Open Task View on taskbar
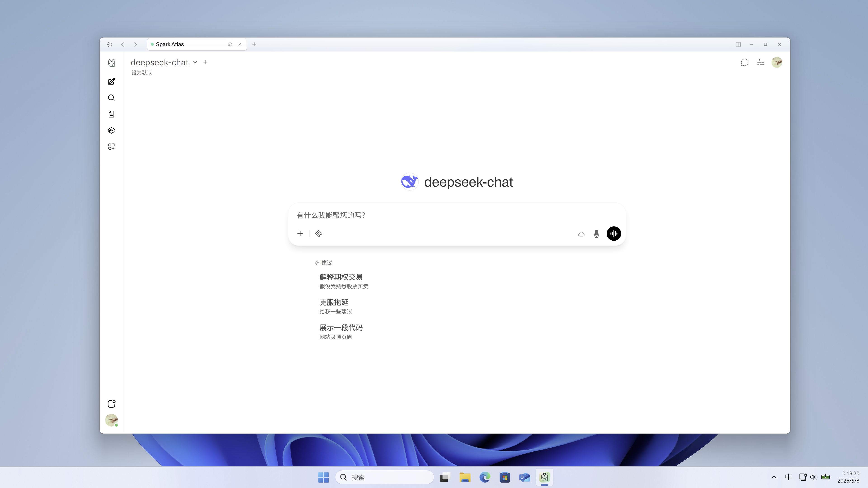 pyautogui.click(x=445, y=477)
